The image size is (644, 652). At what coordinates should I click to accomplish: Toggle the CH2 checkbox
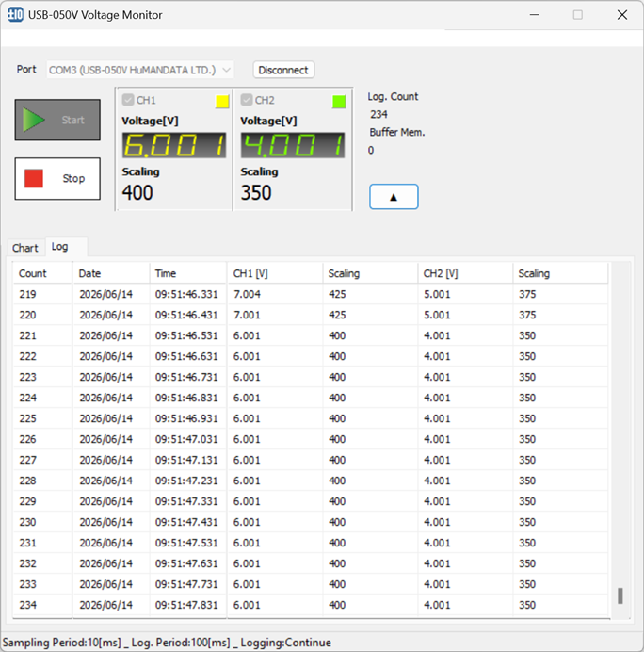tap(247, 100)
